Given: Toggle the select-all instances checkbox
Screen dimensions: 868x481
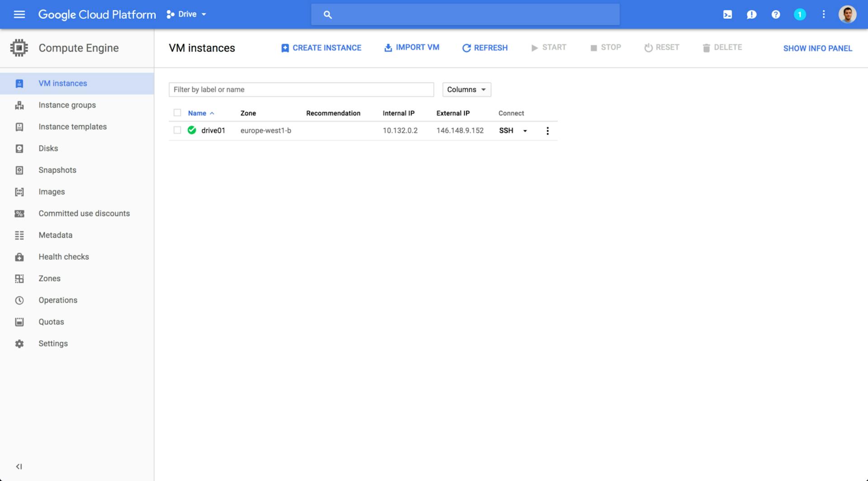Looking at the screenshot, I should click(x=177, y=113).
